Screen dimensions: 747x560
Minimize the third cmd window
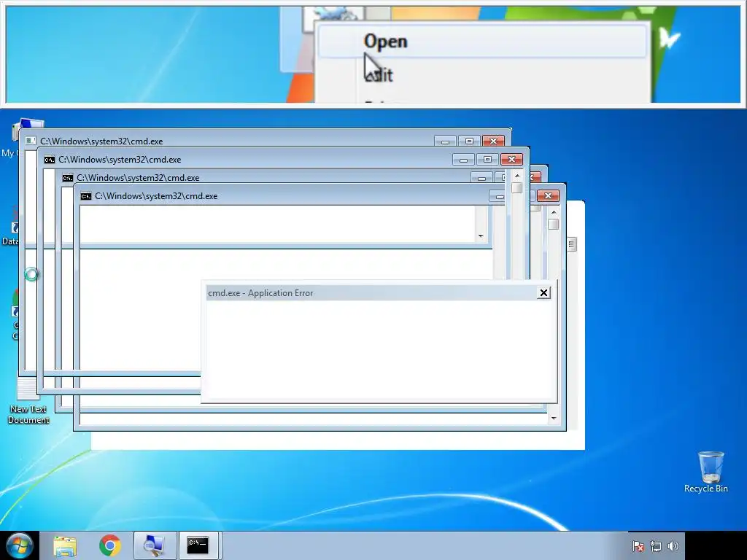(481, 178)
